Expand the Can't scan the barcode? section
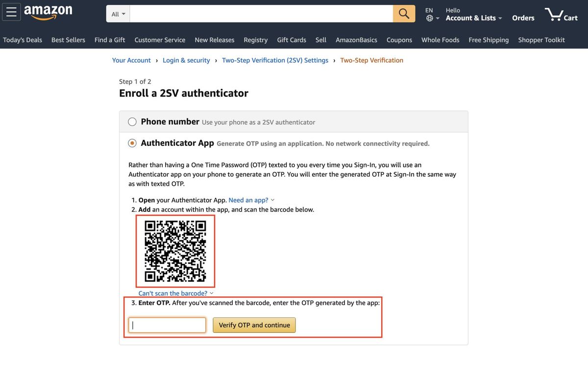This screenshot has height=371, width=588. 172,293
